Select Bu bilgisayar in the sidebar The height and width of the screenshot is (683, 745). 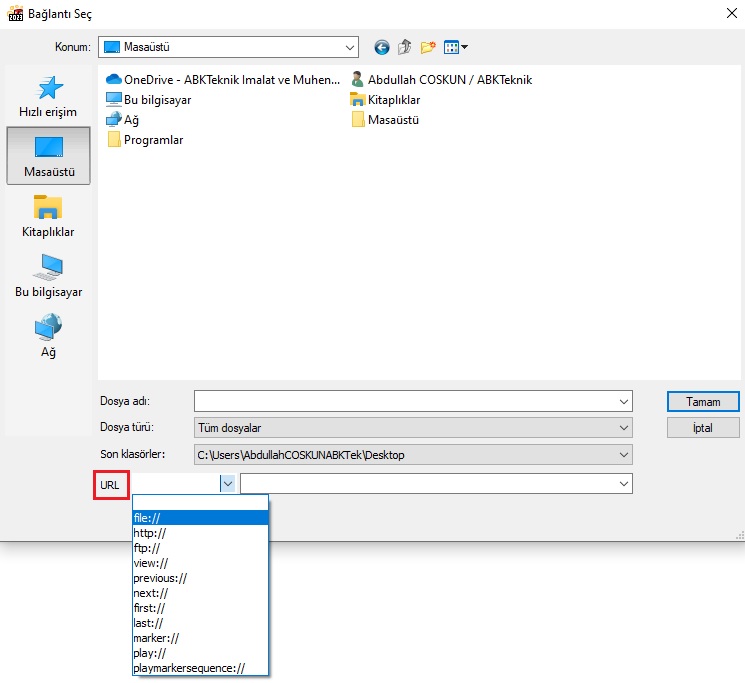tap(48, 275)
